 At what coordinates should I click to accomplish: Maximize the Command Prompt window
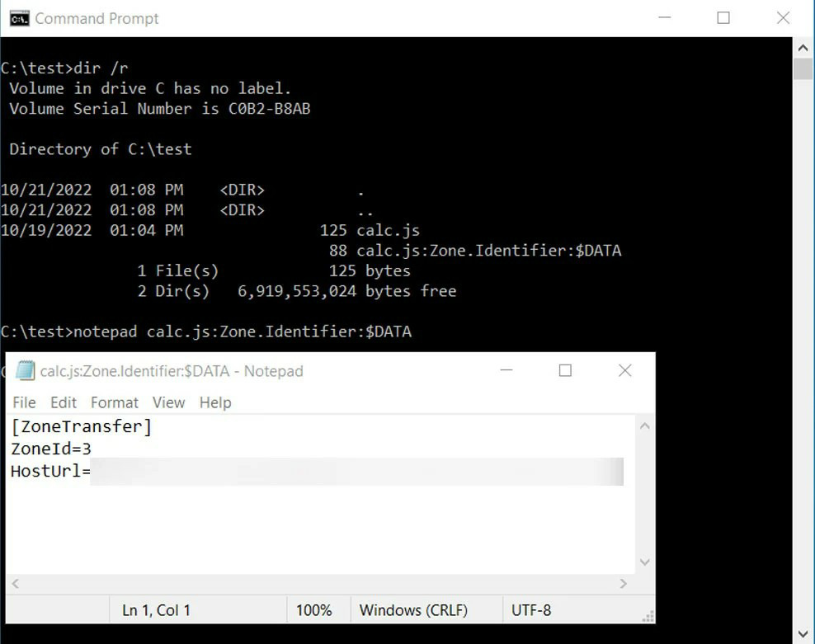723,18
